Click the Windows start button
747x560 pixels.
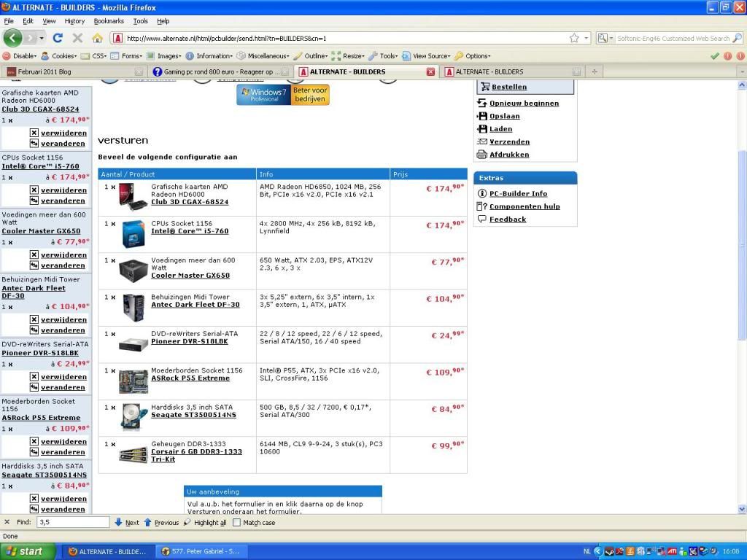point(27,551)
